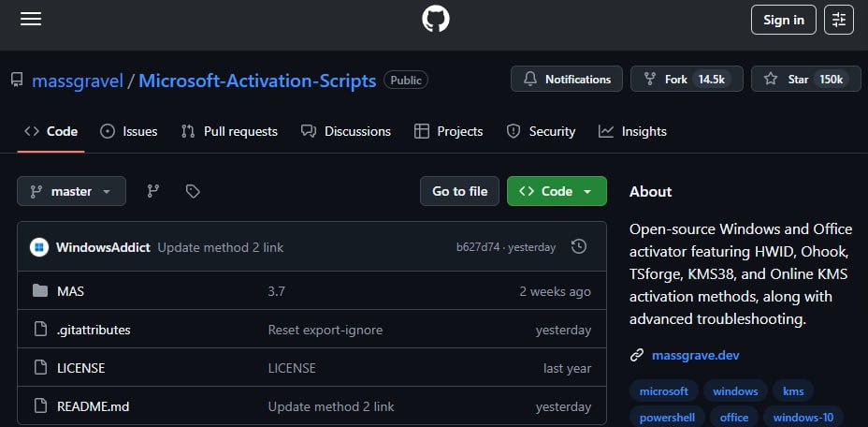Open the appearance settings sliders icon
The image size is (868, 427).
click(x=839, y=20)
